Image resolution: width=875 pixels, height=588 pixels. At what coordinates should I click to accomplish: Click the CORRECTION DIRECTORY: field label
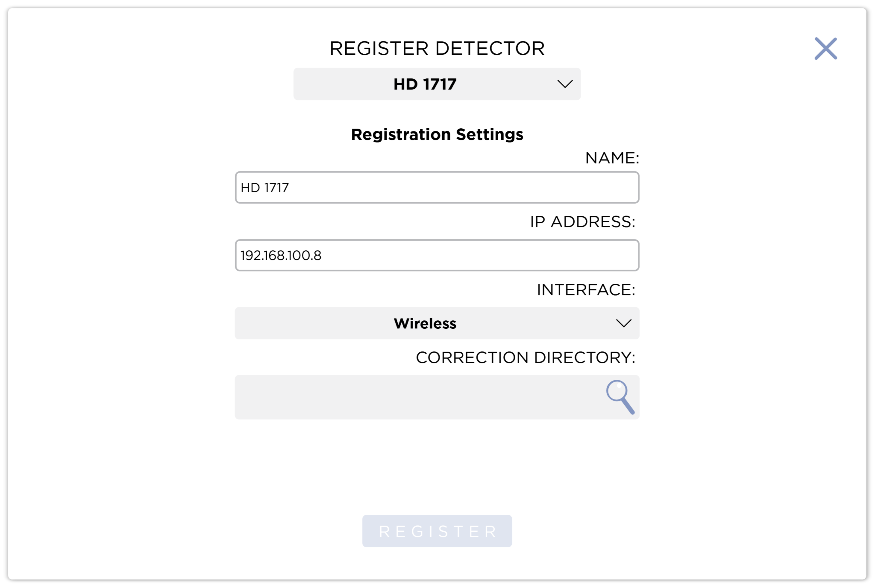pos(525,357)
